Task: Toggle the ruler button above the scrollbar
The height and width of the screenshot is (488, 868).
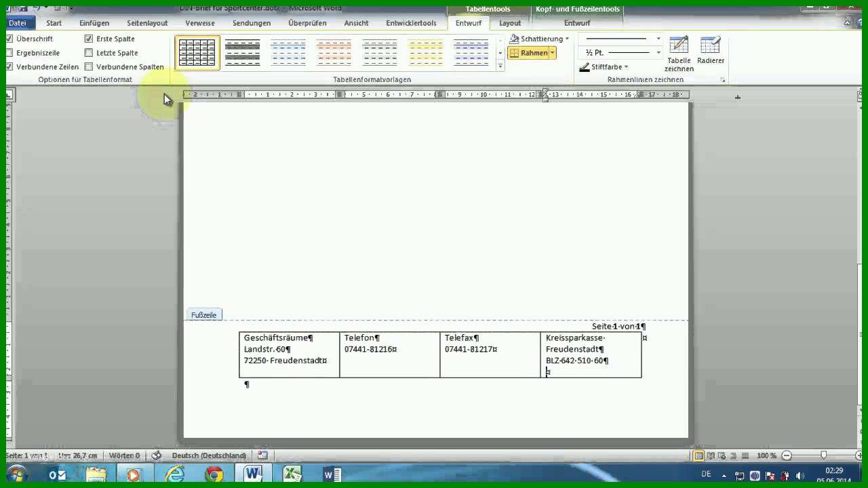Action: pos(861,96)
